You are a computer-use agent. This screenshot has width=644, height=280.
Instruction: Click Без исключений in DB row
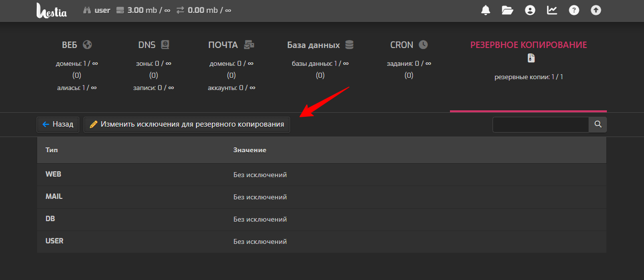point(260,219)
